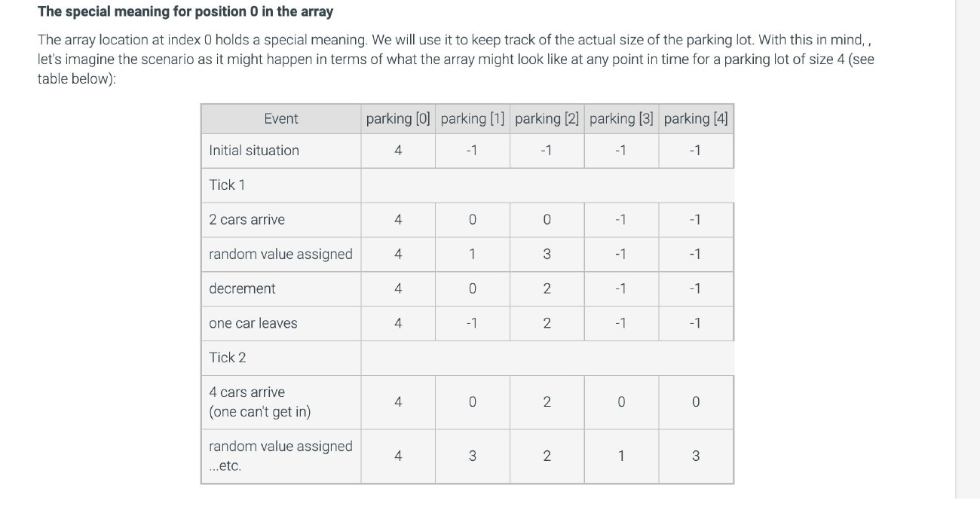The height and width of the screenshot is (528, 980).
Task: Select the "parking [1]" column header
Action: (x=472, y=119)
